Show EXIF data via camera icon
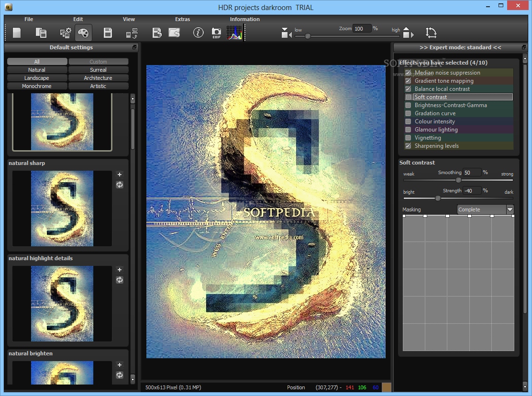The height and width of the screenshot is (396, 532). click(x=216, y=33)
